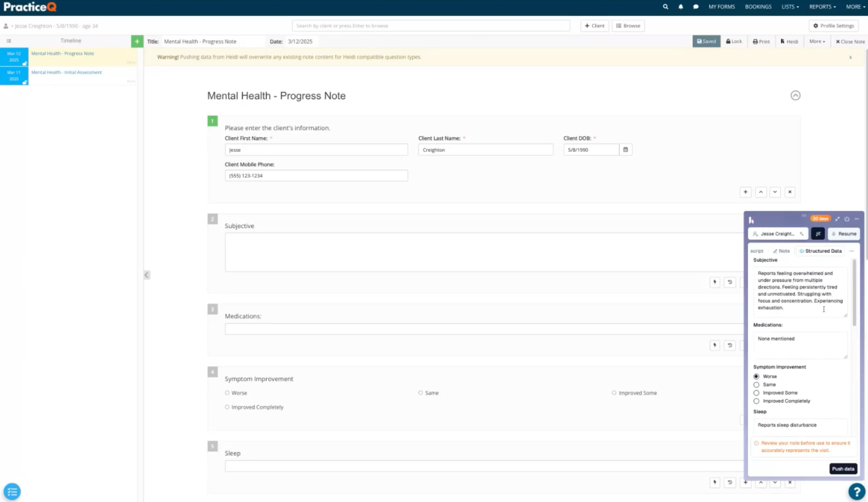Delete the Sleep section
This screenshot has height=502, width=868.
pyautogui.click(x=790, y=482)
